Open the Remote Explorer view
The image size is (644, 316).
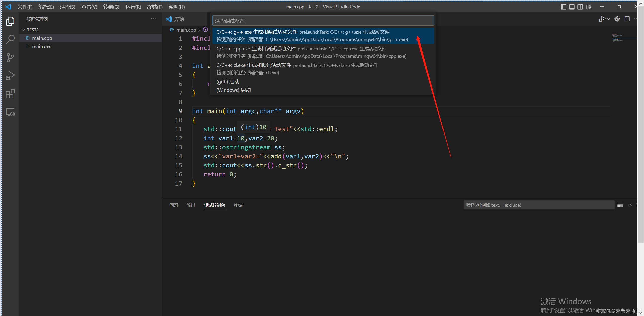click(x=10, y=112)
